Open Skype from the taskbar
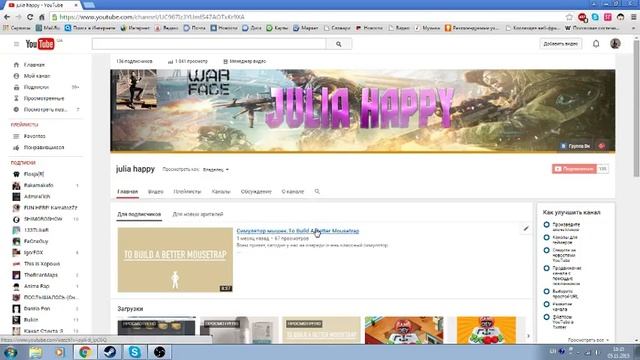Viewport: 640px width, 360px height. tap(135, 352)
